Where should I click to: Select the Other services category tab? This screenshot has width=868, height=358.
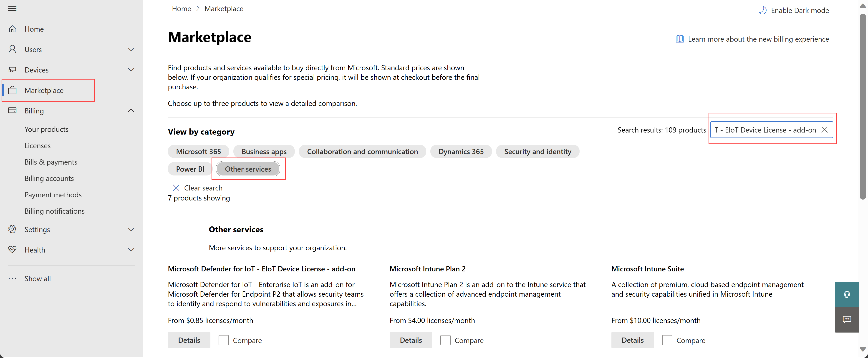coord(248,169)
